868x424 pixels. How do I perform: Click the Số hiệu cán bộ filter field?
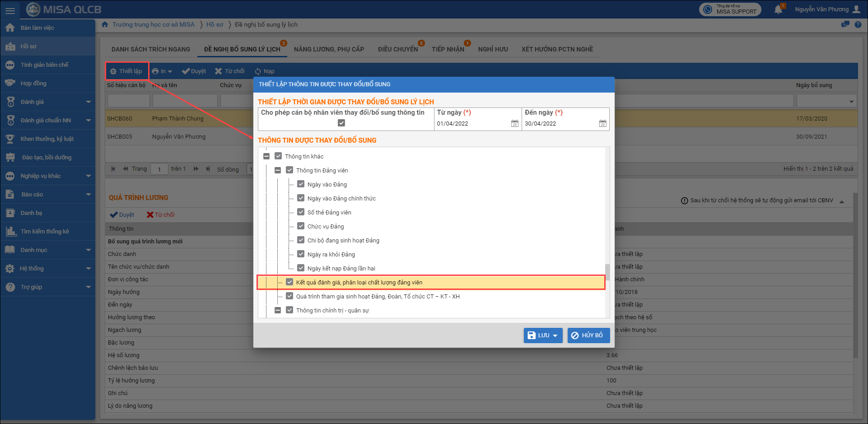(128, 101)
